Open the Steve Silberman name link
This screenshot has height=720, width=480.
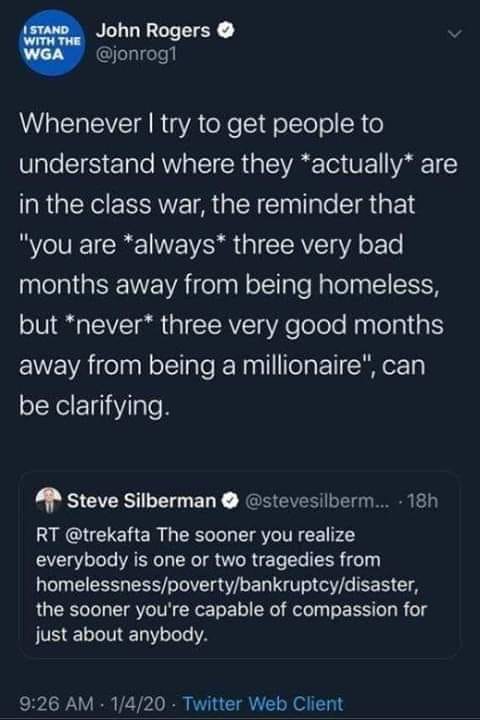(x=141, y=501)
